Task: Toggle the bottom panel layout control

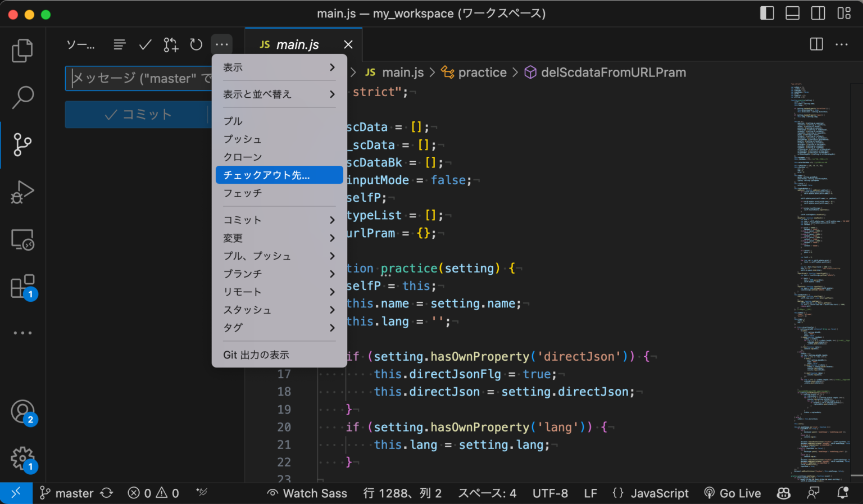Action: click(x=792, y=13)
